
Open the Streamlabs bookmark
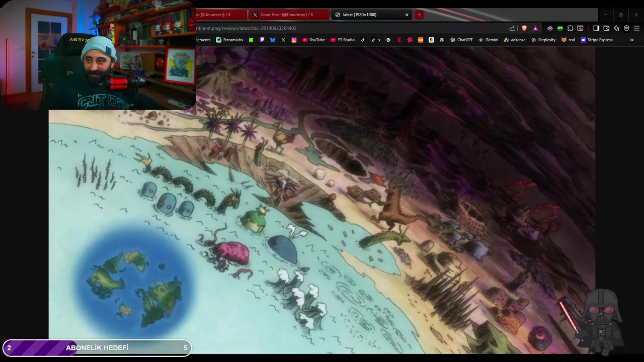(229, 40)
